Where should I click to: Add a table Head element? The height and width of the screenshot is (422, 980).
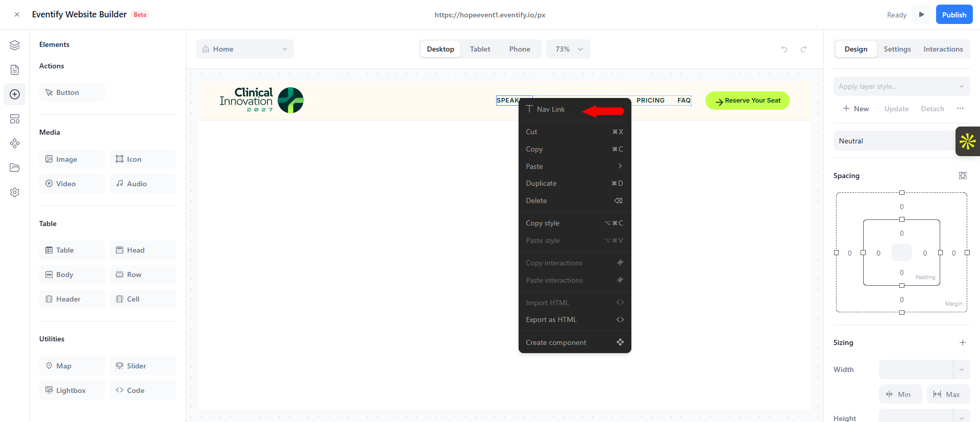pos(143,250)
